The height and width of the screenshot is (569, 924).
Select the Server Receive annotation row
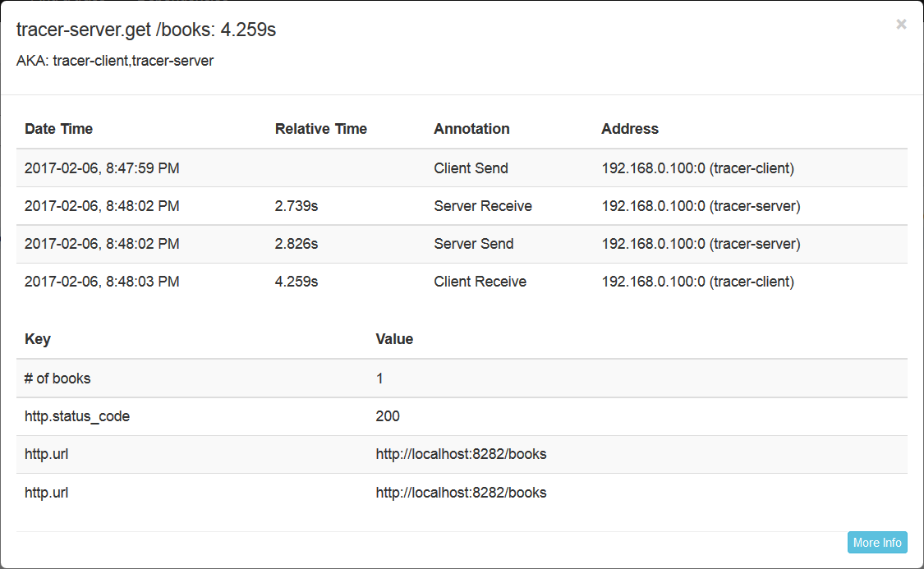click(x=482, y=205)
